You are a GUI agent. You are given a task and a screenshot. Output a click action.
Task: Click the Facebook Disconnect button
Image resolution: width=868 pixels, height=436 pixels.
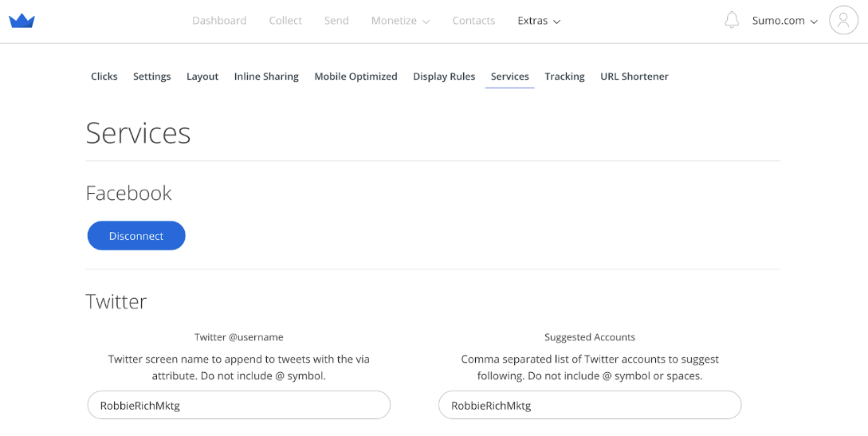pyautogui.click(x=136, y=236)
